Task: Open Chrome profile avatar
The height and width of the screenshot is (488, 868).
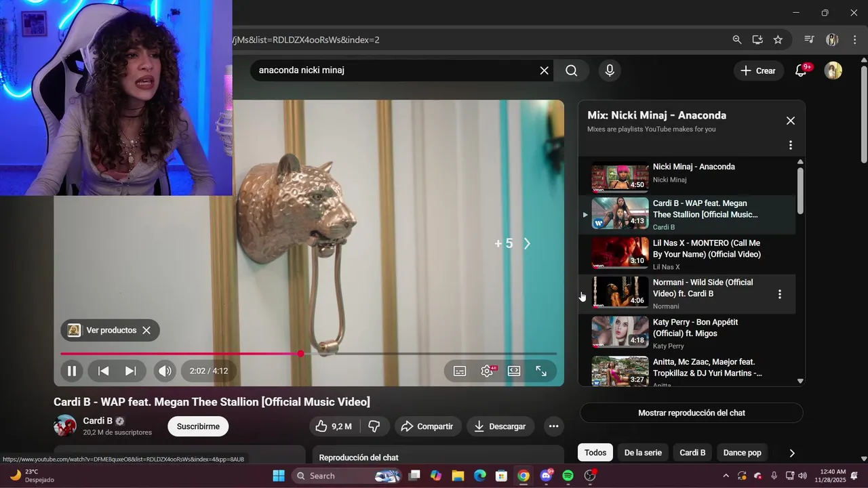Action: pyautogui.click(x=832, y=40)
